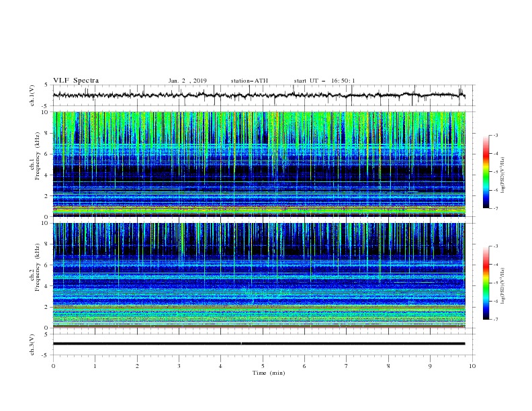This screenshot has height=411, width=532.
Task: Click the ch.1 spectrogram color bar
Action: [486, 172]
